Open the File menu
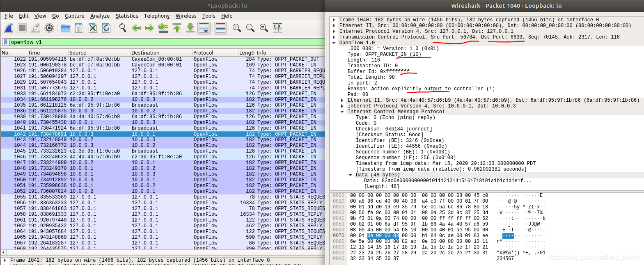The image size is (644, 265). [9, 16]
